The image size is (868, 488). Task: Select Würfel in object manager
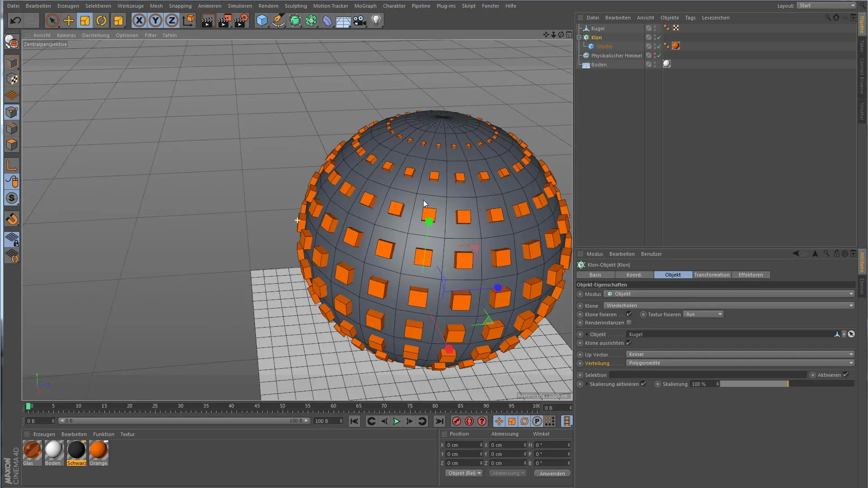pos(604,47)
